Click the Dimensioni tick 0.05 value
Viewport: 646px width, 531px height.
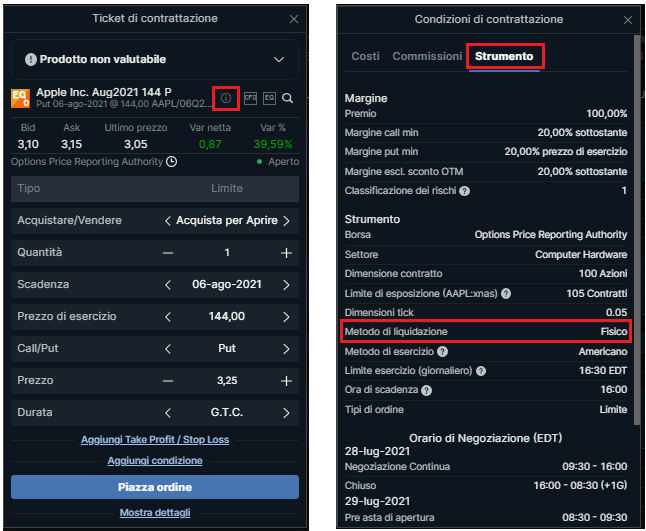617,313
